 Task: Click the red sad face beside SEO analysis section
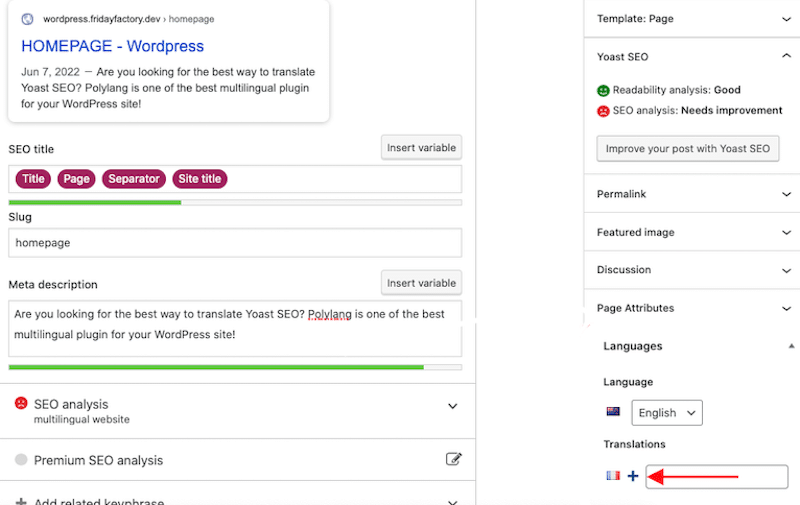point(21,403)
